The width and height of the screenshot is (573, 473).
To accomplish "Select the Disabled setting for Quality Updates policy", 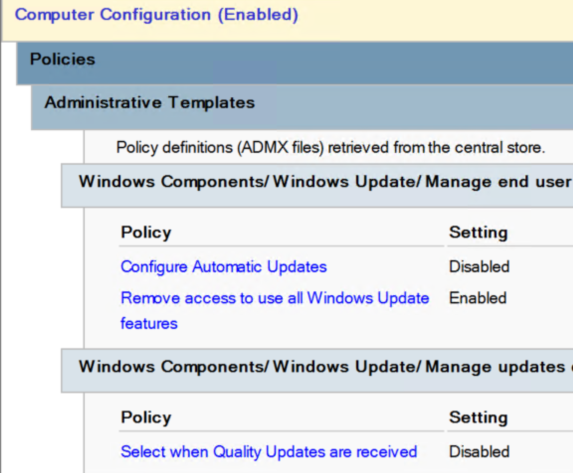I will (x=479, y=452).
